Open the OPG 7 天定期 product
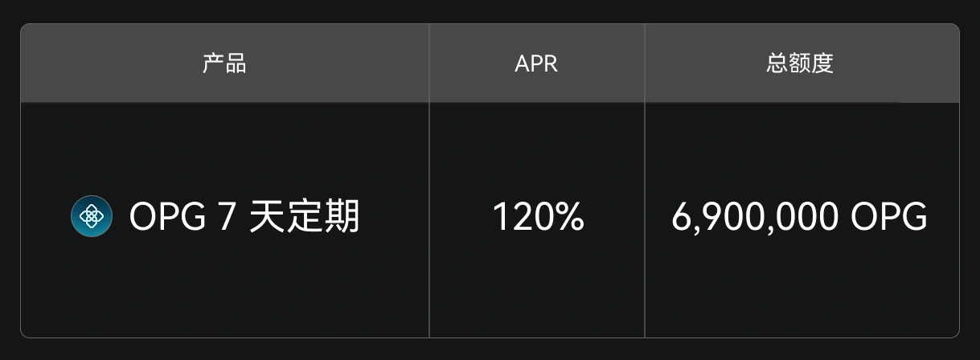This screenshot has height=360, width=980. click(244, 217)
